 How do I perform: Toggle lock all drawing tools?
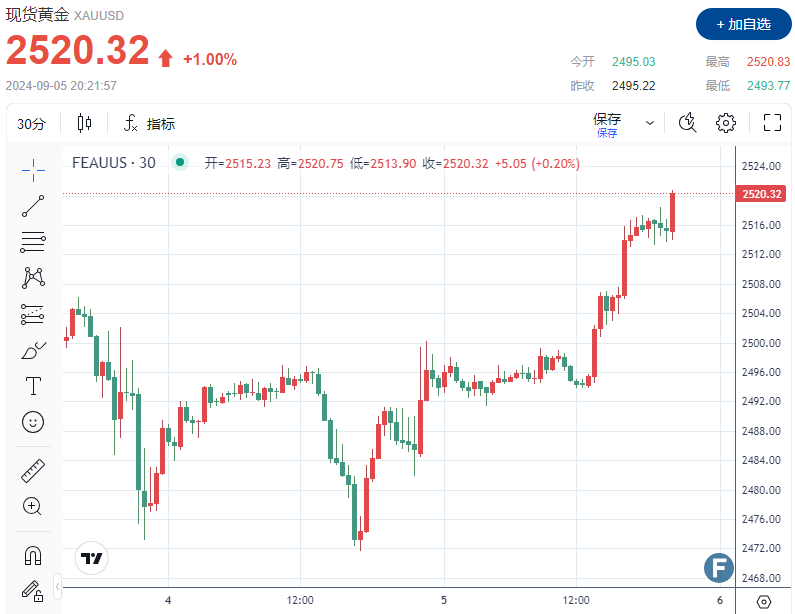pos(33,591)
